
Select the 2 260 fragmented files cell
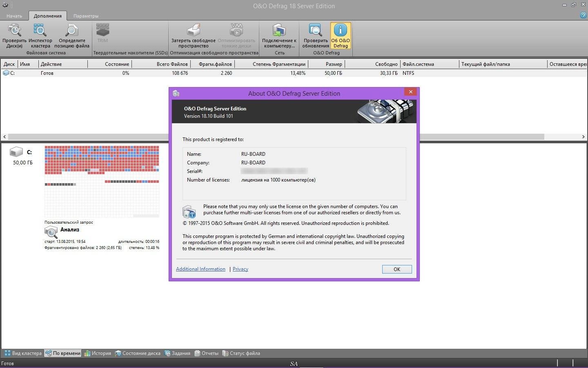point(226,73)
